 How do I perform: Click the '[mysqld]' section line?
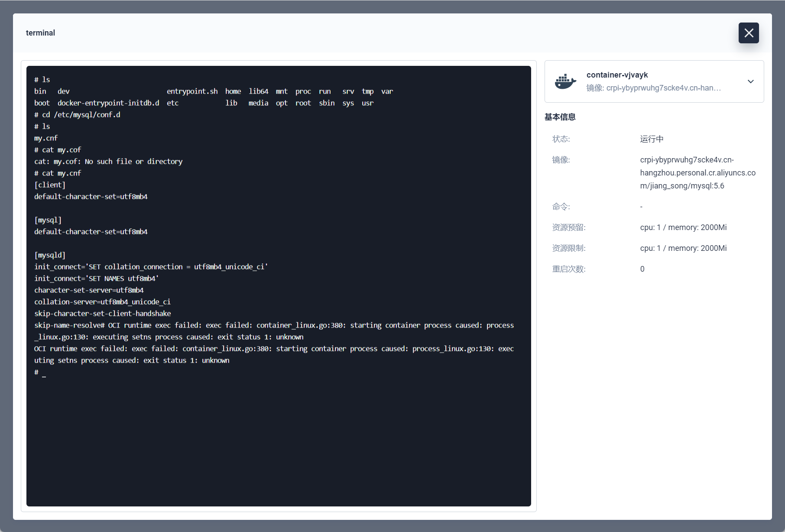tap(50, 255)
